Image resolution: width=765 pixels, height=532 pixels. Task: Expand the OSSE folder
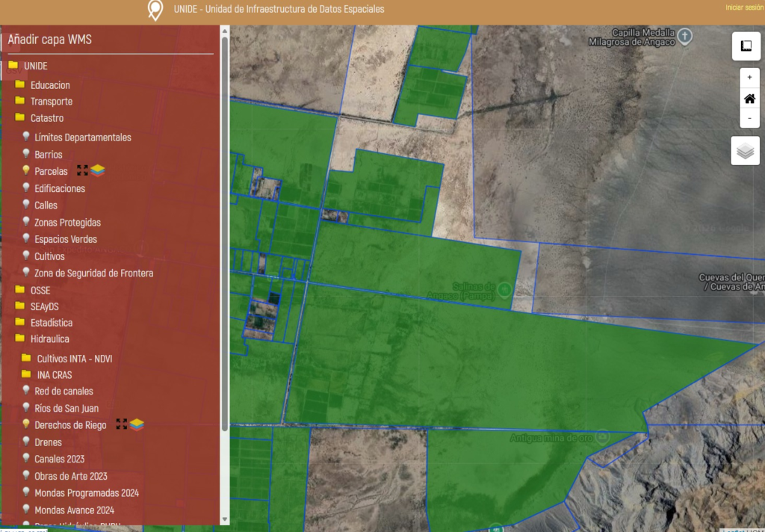[x=20, y=289]
